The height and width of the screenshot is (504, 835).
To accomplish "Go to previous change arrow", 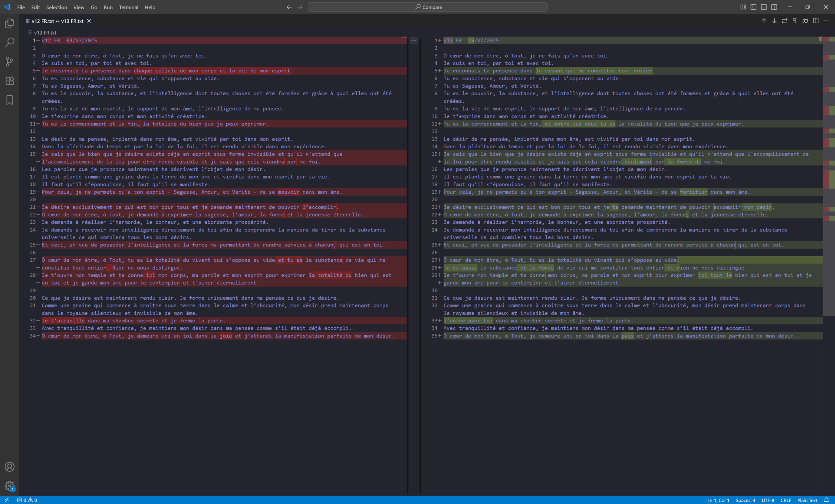I will [x=764, y=21].
